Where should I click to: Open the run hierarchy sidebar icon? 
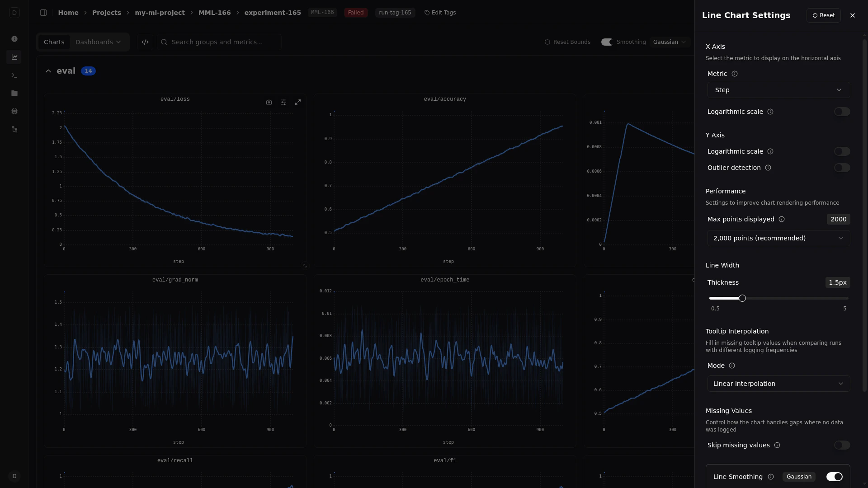coord(14,129)
